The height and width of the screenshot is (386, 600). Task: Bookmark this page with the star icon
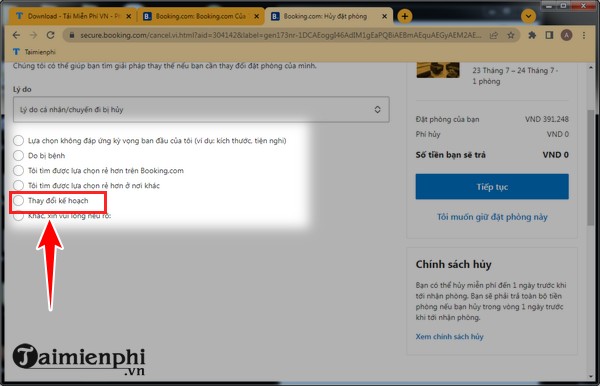510,35
